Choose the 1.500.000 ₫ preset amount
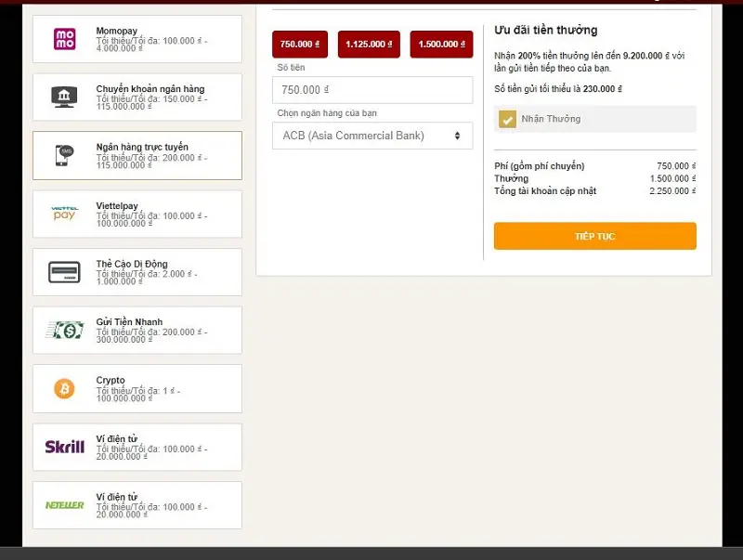The width and height of the screenshot is (743, 560). (x=441, y=44)
